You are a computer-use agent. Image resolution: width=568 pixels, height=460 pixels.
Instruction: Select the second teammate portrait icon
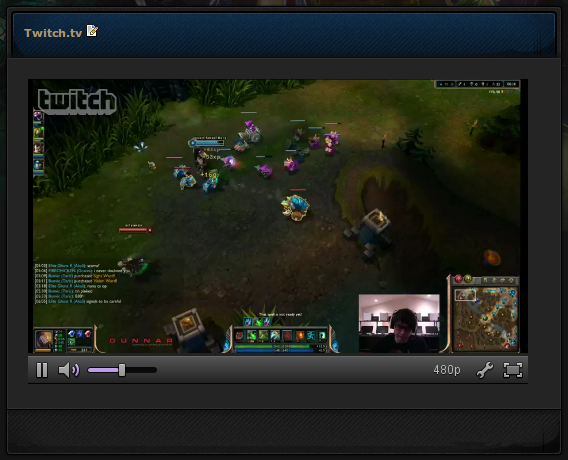[38, 133]
